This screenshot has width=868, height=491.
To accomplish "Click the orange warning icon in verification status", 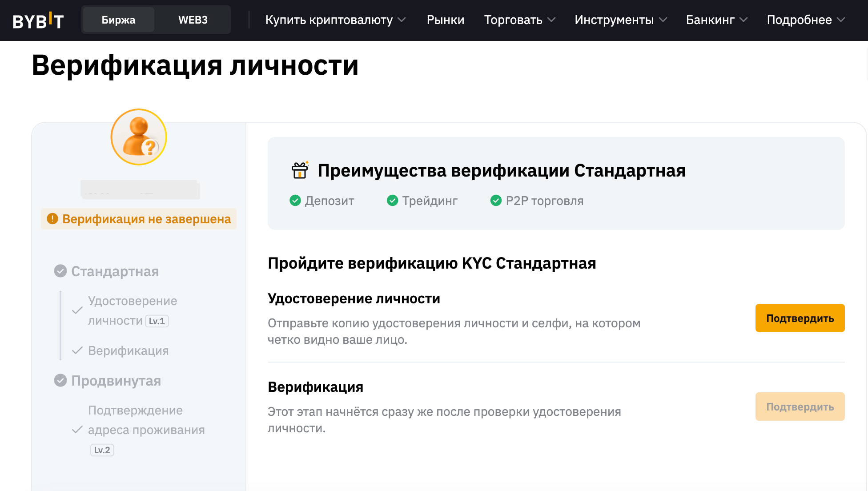I will 52,219.
